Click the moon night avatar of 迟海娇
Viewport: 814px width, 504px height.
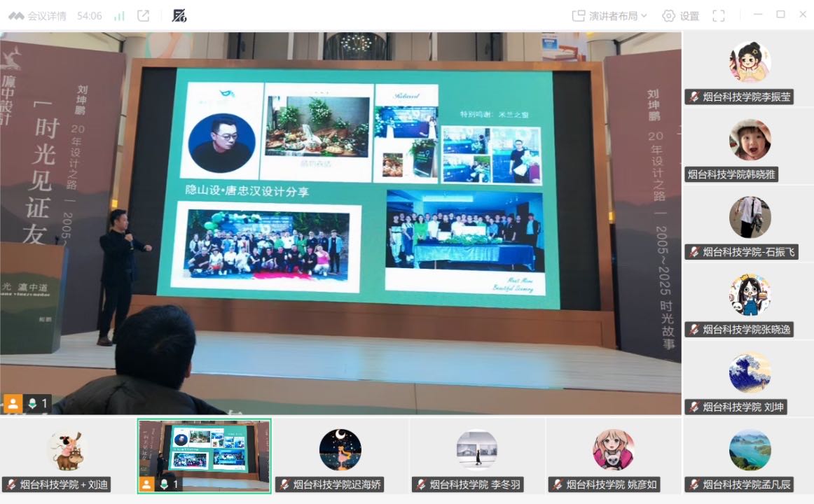[340, 450]
